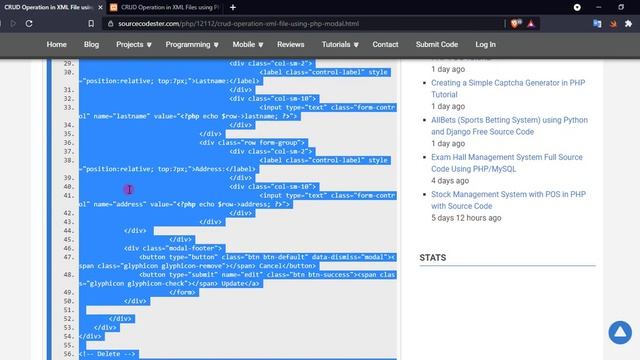Open the translate extension icon

click(597, 24)
